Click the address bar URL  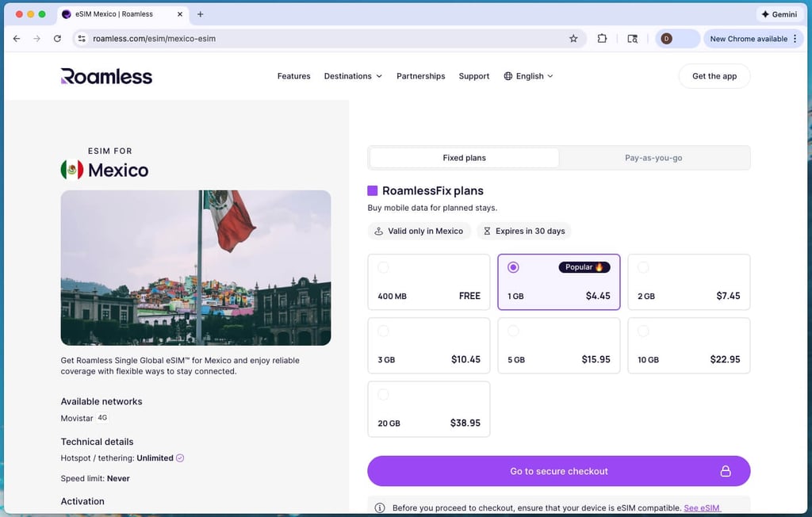(x=155, y=39)
